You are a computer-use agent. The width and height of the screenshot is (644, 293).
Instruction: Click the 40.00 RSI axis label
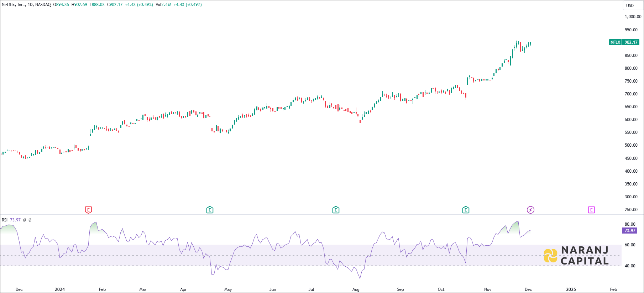pos(630,266)
